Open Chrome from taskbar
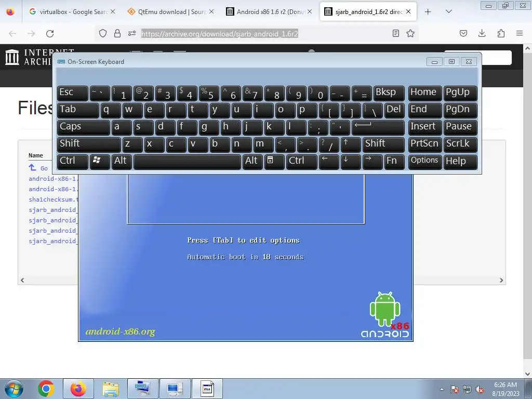The width and height of the screenshot is (532, 399). click(x=46, y=389)
